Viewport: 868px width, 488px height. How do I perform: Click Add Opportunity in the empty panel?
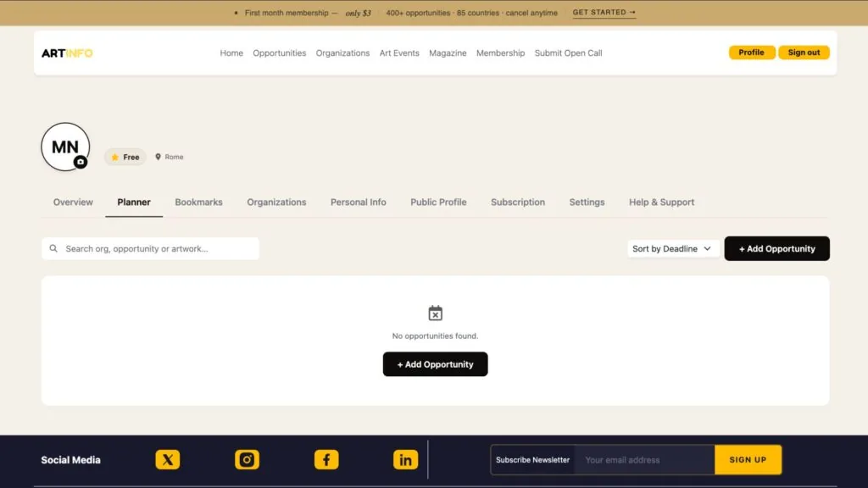tap(435, 364)
